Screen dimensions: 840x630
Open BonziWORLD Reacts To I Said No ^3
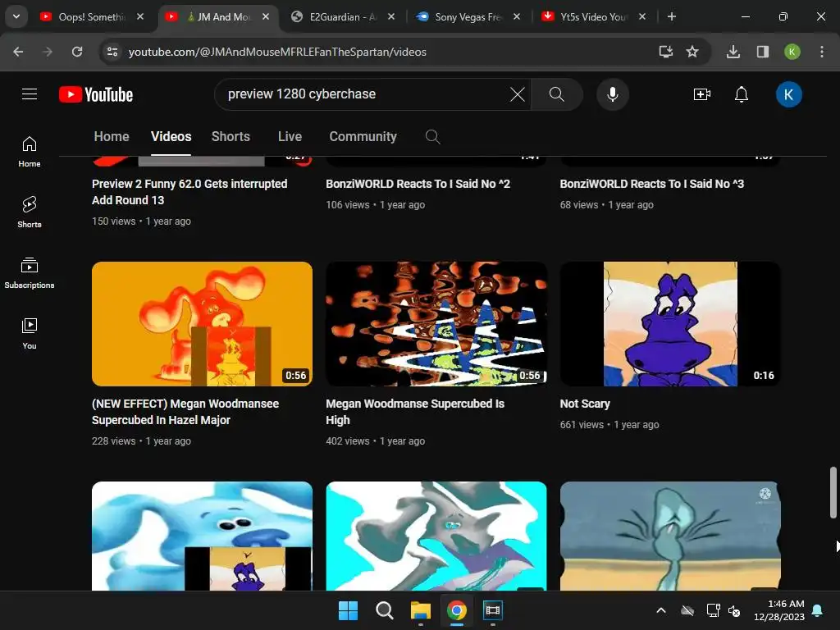click(652, 184)
